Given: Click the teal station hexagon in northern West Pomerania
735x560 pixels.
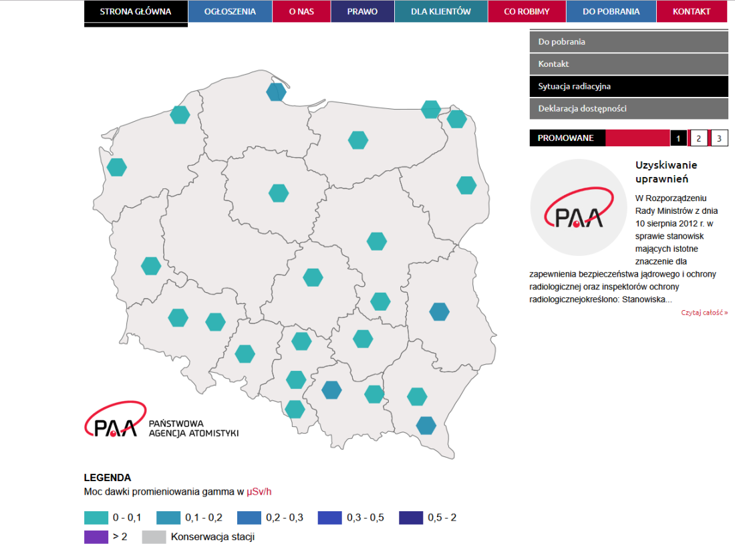Looking at the screenshot, I should (180, 115).
